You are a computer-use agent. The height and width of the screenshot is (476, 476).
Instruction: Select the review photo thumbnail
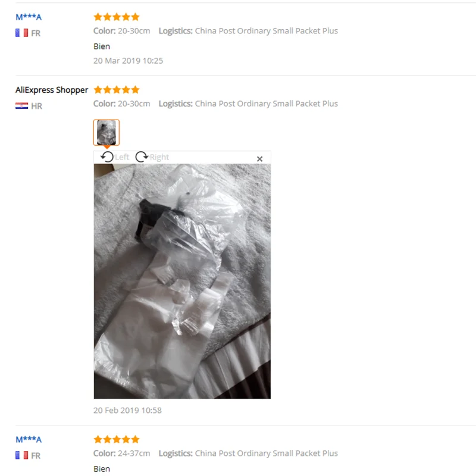[x=107, y=133]
